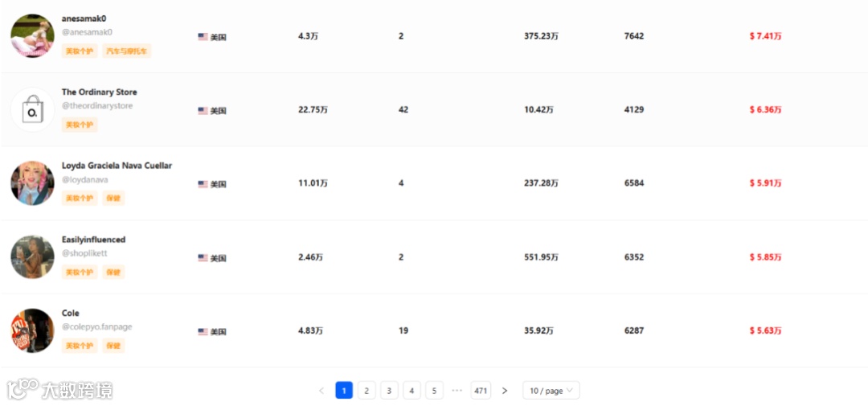Open Loyda Graciela Nava Cuellar avatar

point(33,183)
